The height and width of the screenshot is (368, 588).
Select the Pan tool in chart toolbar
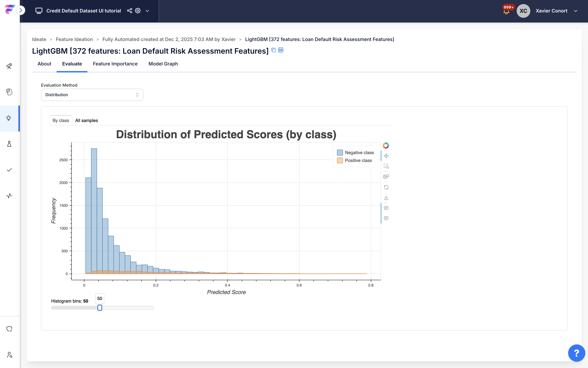386,156
